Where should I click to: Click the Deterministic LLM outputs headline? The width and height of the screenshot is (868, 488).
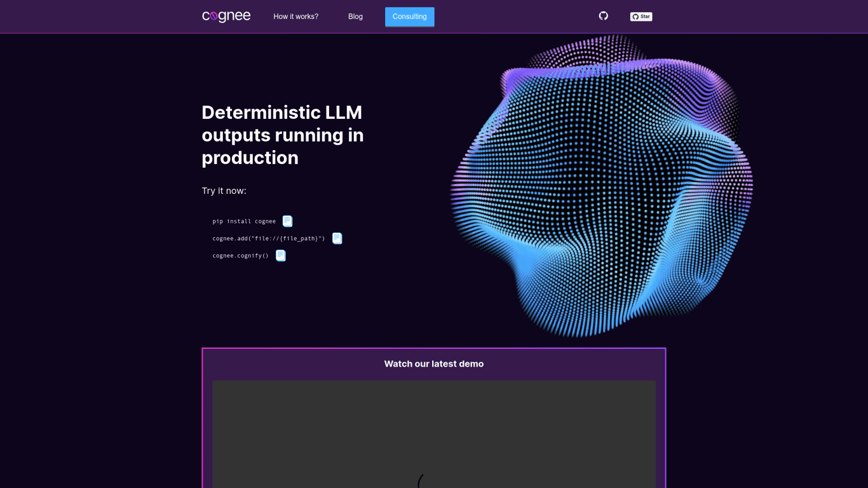[283, 135]
